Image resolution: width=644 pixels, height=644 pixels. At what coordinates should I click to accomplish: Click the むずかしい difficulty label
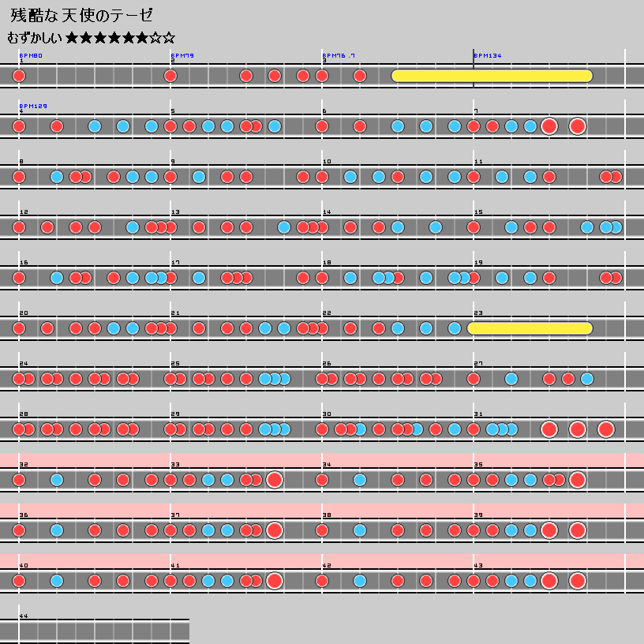click(35, 37)
